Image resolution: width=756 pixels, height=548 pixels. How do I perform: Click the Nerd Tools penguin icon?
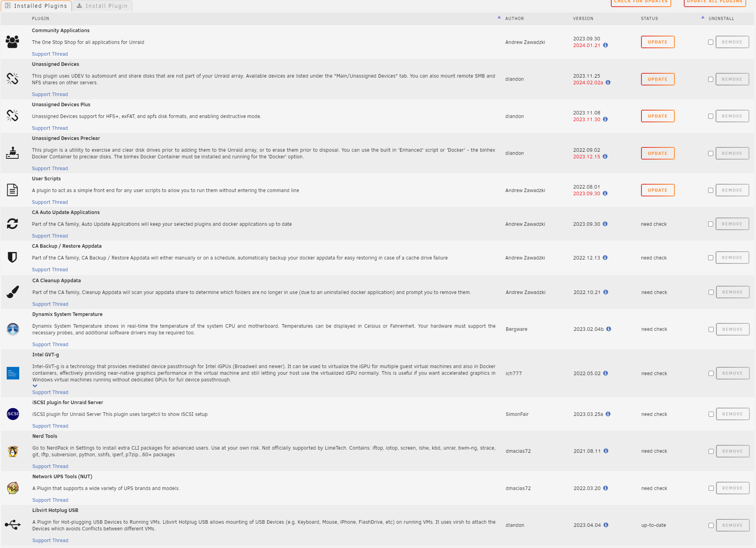tap(13, 451)
